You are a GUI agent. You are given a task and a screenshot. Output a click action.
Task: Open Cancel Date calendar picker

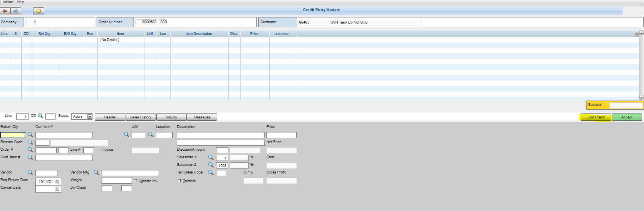57,189
